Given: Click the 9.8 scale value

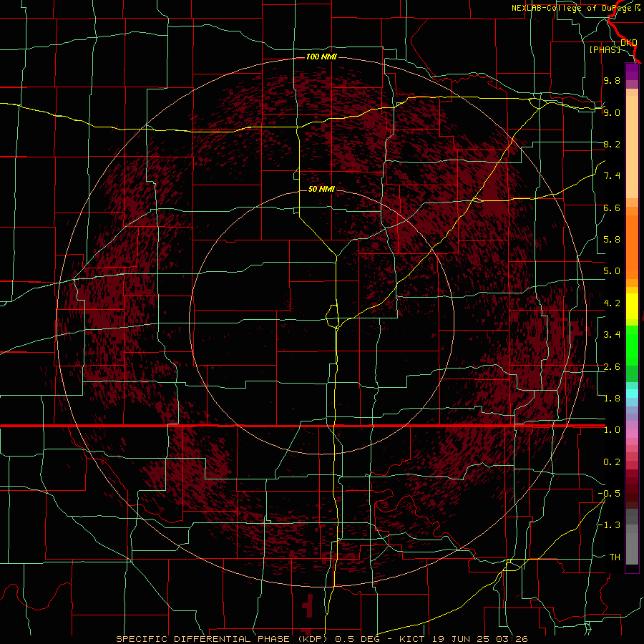Looking at the screenshot, I should (612, 80).
